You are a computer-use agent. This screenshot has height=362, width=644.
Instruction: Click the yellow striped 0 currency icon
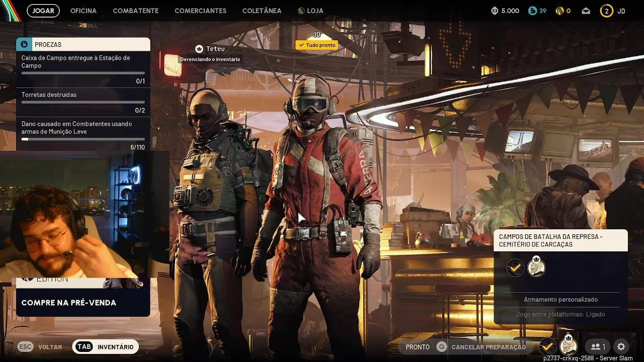[x=559, y=11]
